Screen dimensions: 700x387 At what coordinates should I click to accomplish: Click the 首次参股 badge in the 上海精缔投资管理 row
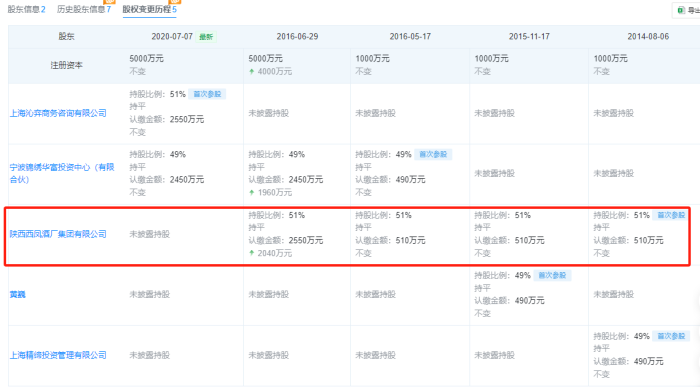coord(671,336)
